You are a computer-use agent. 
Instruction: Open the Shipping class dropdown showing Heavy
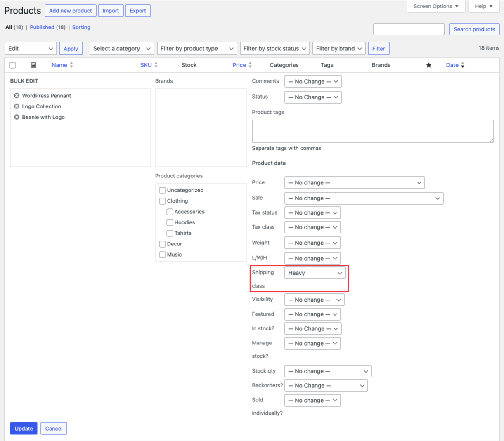click(315, 273)
